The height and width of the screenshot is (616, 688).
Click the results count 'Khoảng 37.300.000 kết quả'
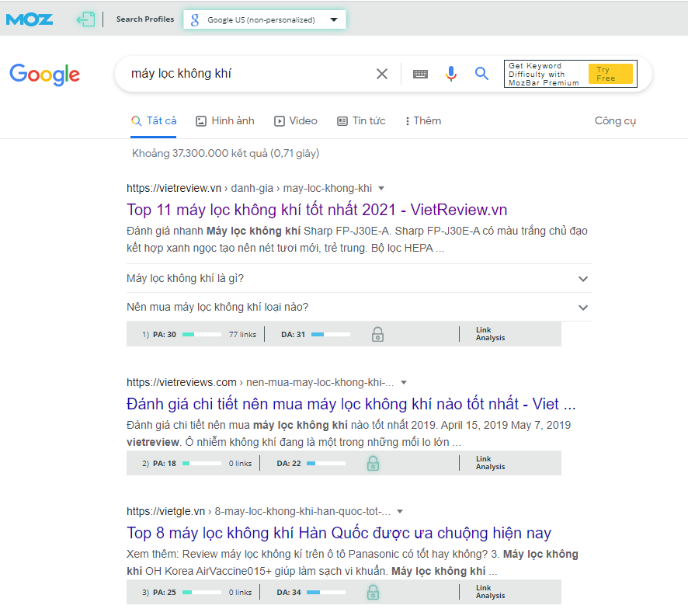pyautogui.click(x=225, y=153)
